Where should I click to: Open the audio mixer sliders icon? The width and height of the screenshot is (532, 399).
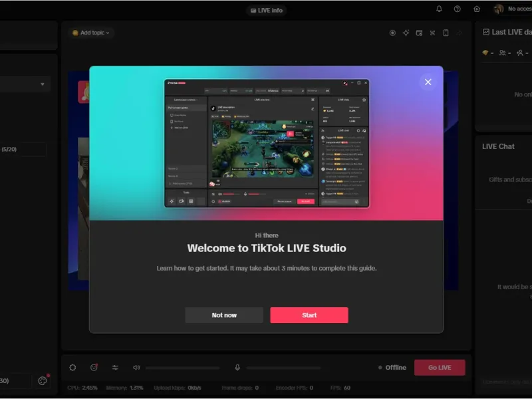coord(115,368)
